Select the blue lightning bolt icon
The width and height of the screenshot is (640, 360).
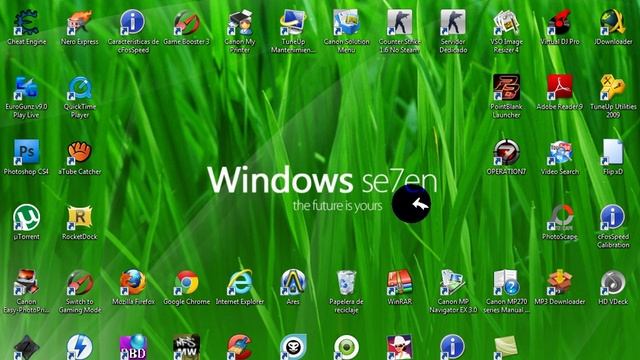click(x=80, y=347)
